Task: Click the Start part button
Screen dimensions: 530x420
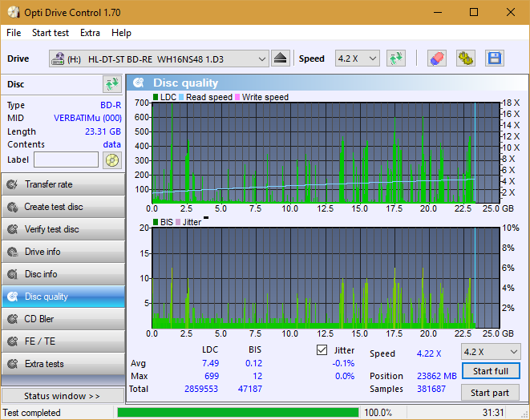Action: tap(490, 393)
